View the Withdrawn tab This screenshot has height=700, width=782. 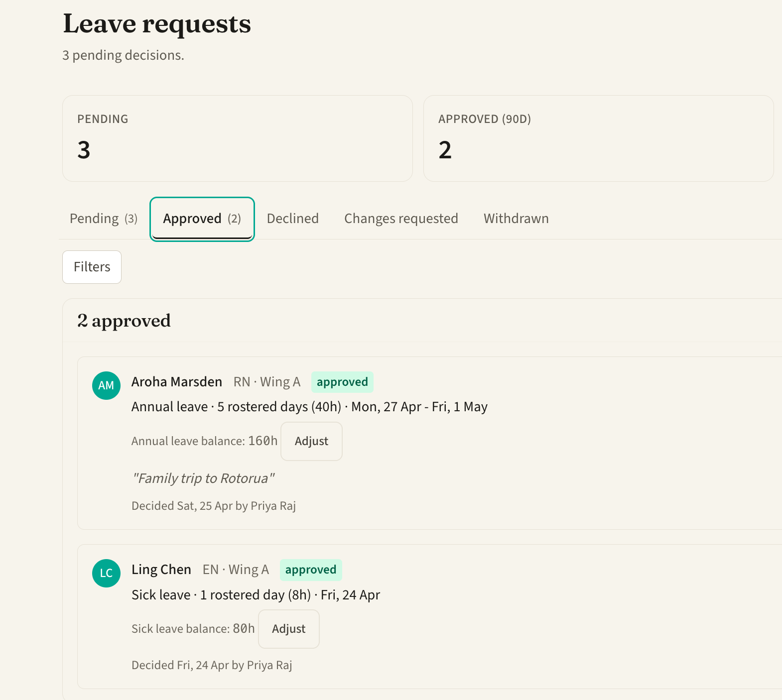[516, 219]
